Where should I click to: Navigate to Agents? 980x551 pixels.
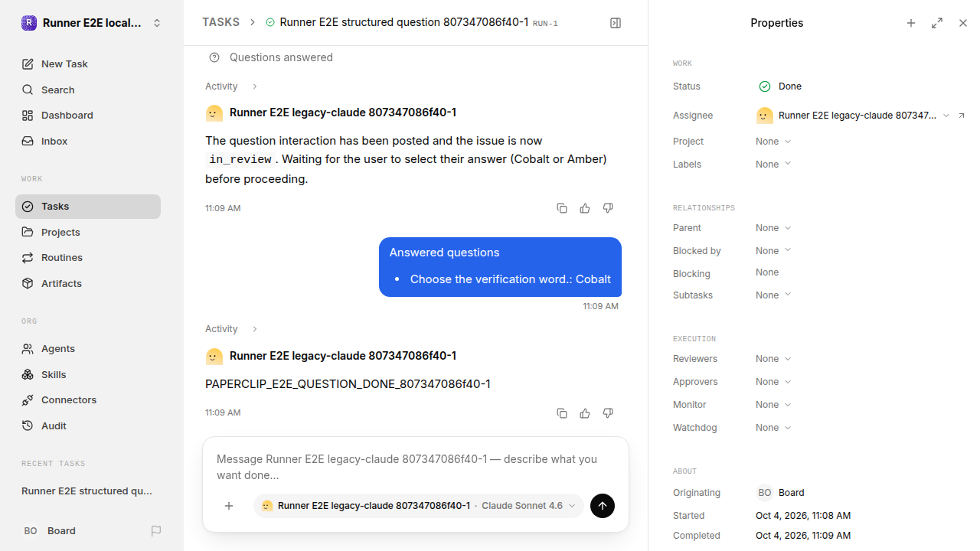click(88, 348)
